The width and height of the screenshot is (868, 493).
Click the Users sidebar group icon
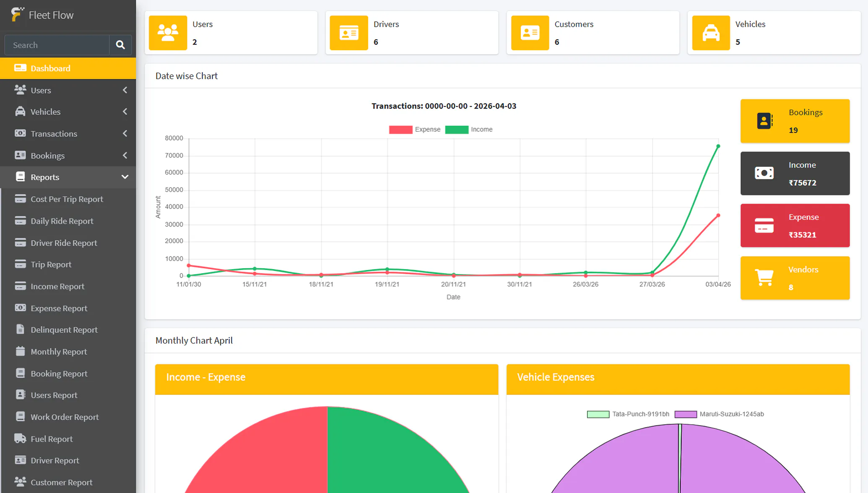tap(20, 90)
